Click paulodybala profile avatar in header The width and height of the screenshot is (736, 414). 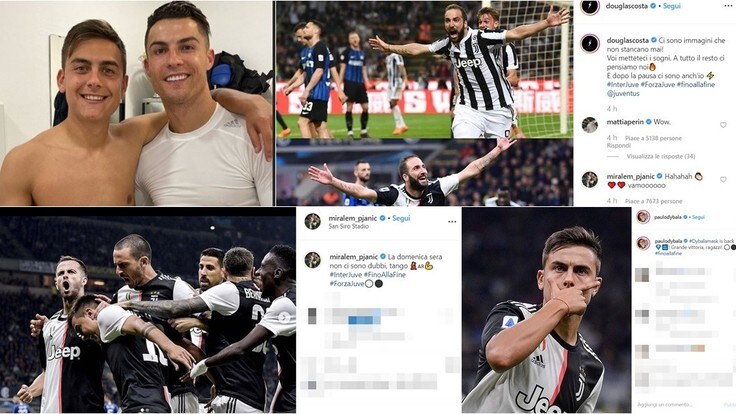pos(643,217)
